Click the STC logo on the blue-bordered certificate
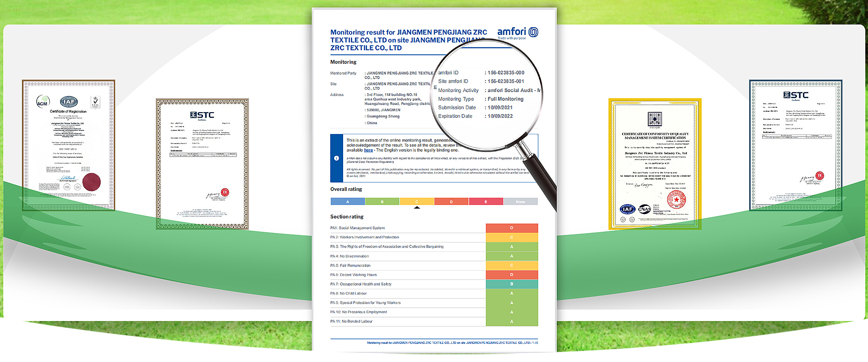868x362 pixels. [x=796, y=95]
